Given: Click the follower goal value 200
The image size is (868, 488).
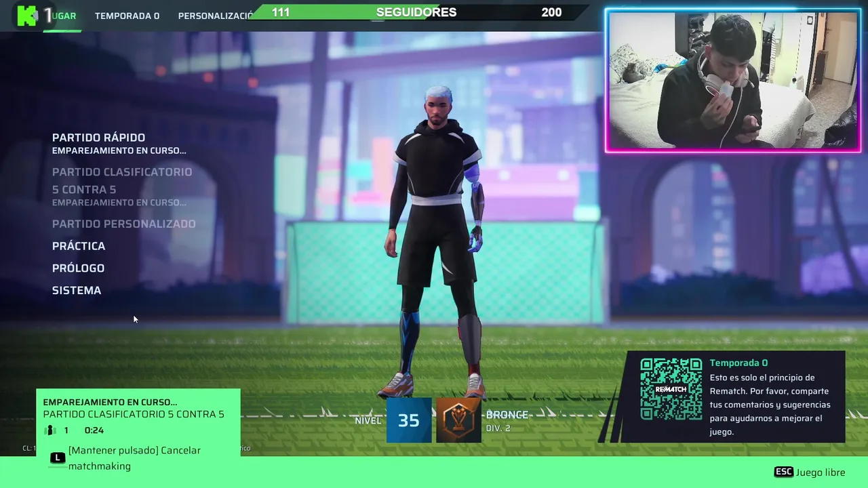Looking at the screenshot, I should pos(551,12).
